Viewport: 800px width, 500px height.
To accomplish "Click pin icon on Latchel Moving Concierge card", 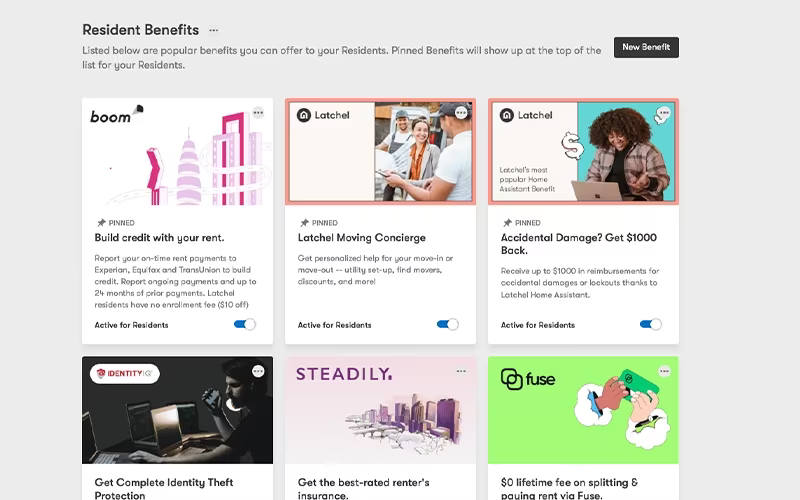I will coord(304,223).
